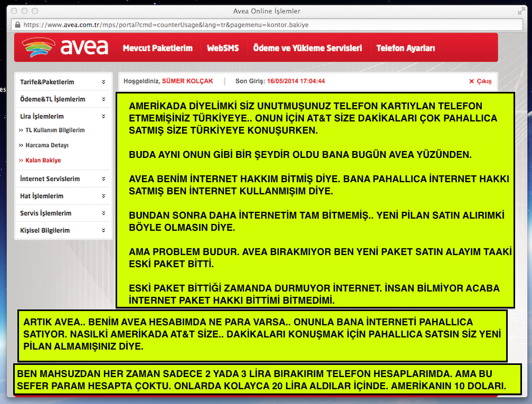532x404 pixels.
Task: Click the last login date 16/05/2014 17:04:44
Action: (296, 81)
